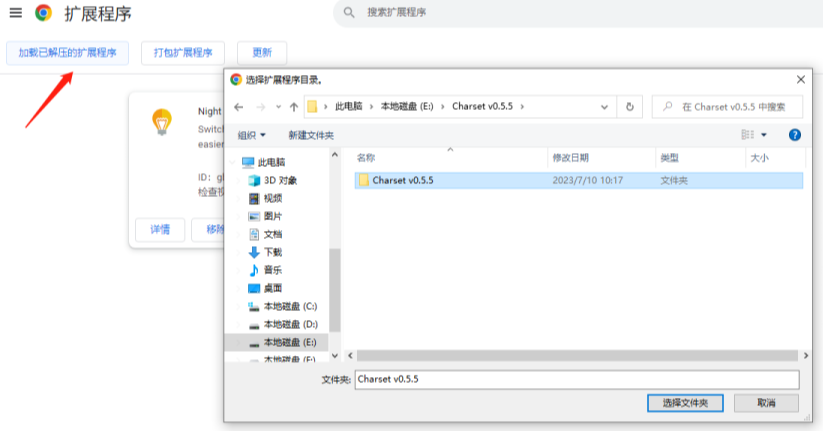Collapse the 此电脑 tree node
823x431 pixels.
(x=233, y=162)
